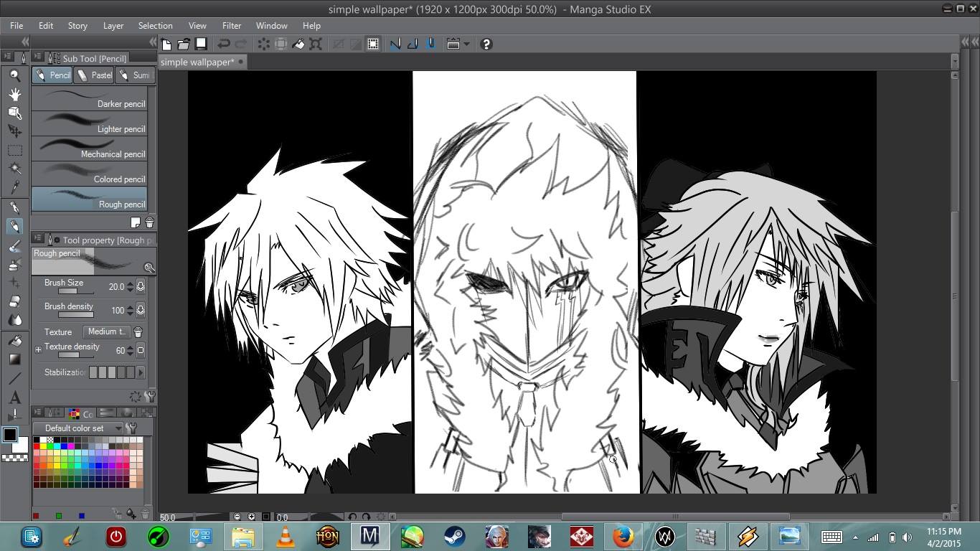Viewport: 980px width, 551px height.
Task: Toggle brush density dynamics button
Action: click(141, 311)
